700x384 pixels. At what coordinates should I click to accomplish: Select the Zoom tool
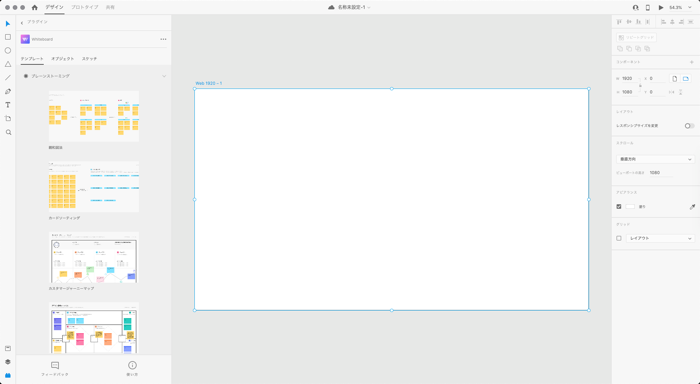click(8, 132)
